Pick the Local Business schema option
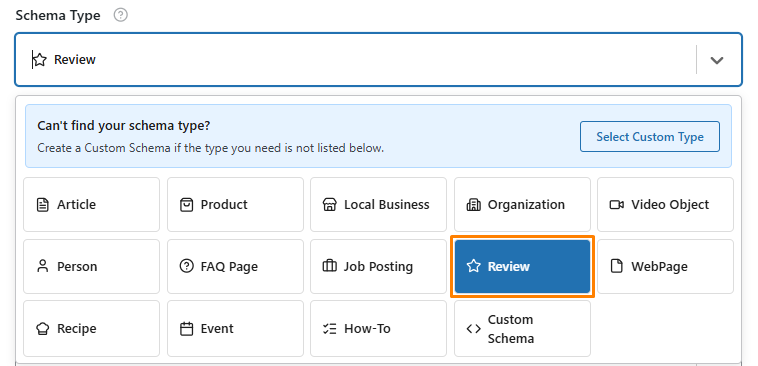This screenshot has width=758, height=366. 379,205
